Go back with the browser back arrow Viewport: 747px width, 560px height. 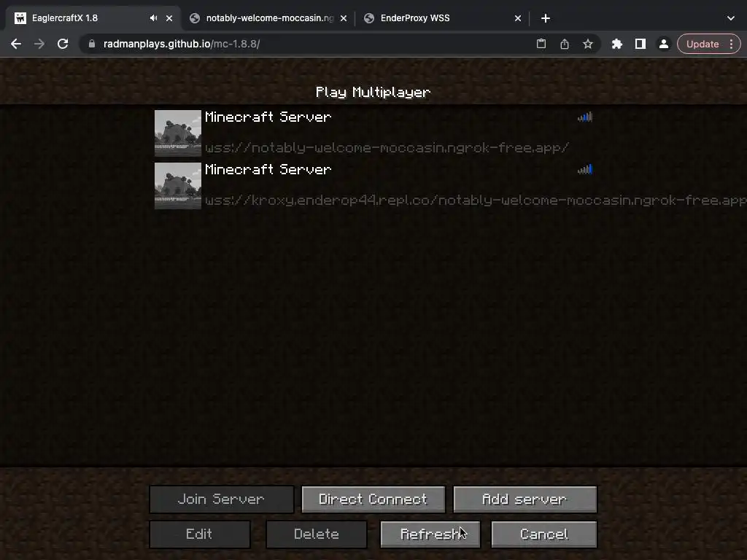pos(16,44)
